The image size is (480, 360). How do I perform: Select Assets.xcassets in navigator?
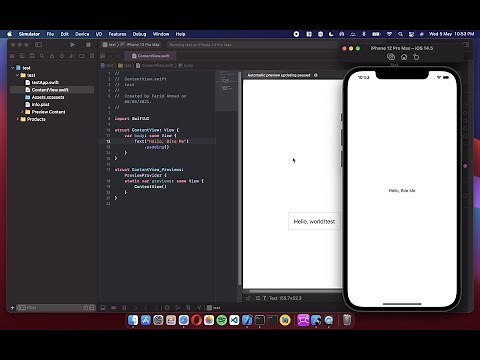click(x=48, y=97)
